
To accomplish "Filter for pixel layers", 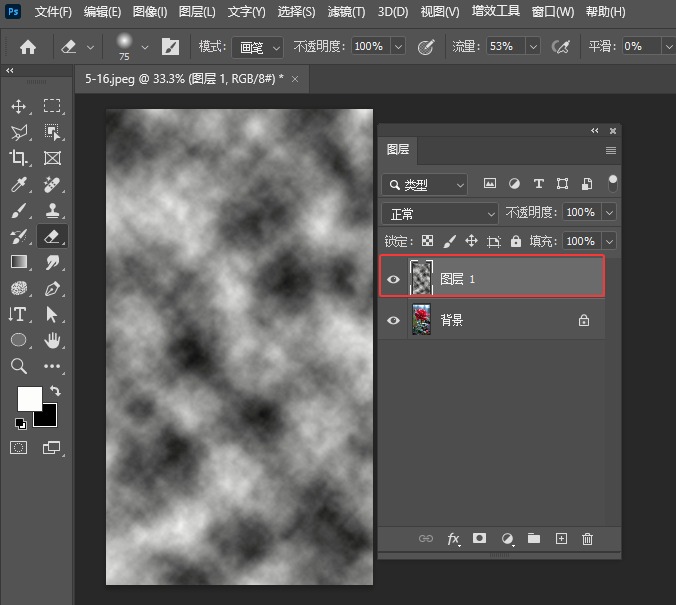I will pos(489,184).
